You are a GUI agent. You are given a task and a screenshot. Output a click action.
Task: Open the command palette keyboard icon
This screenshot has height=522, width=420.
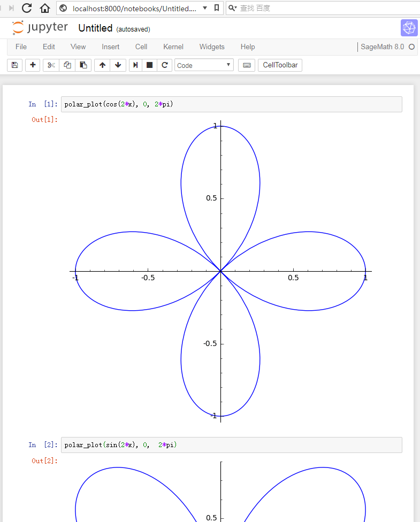[247, 65]
